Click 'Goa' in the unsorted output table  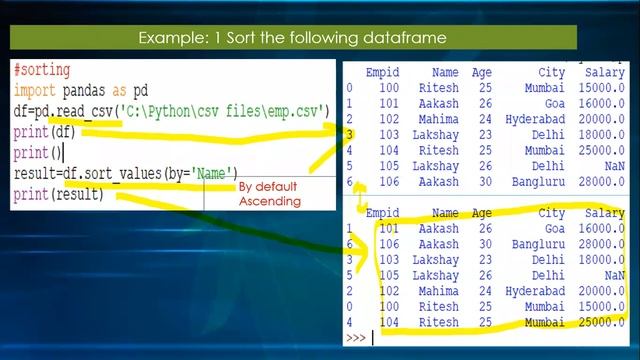pos(555,104)
